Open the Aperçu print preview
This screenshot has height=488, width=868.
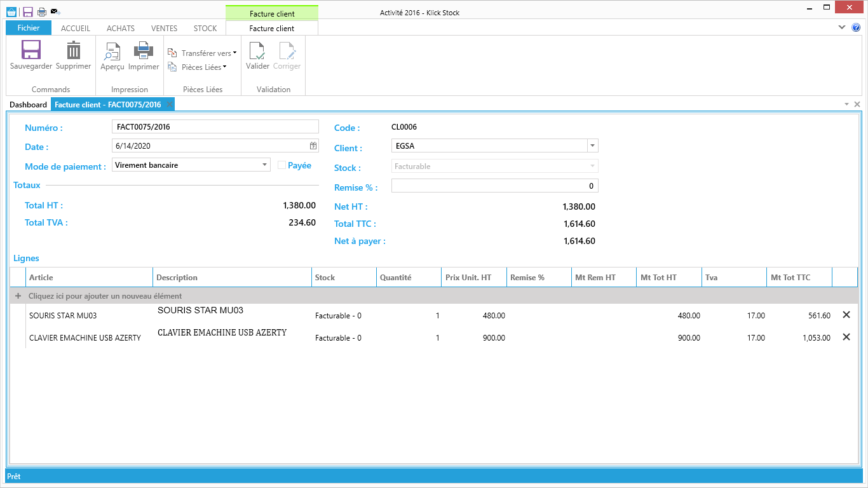coord(112,51)
